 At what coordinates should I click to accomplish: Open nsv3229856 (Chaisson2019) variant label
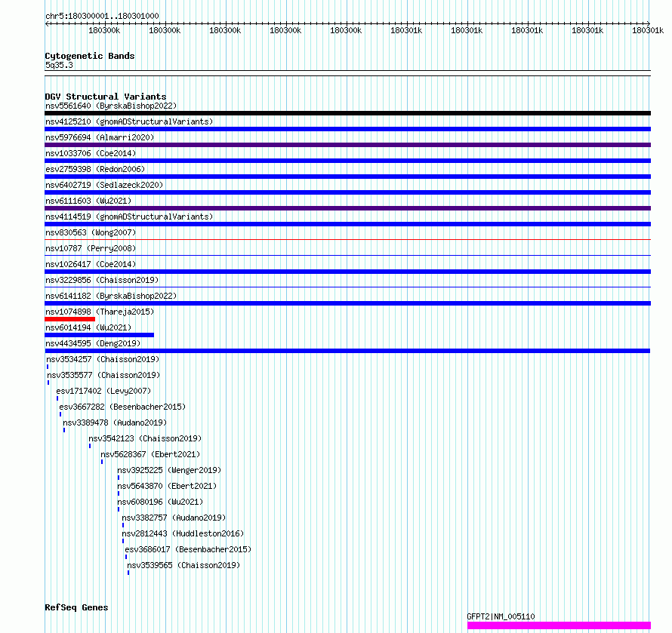(x=102, y=280)
